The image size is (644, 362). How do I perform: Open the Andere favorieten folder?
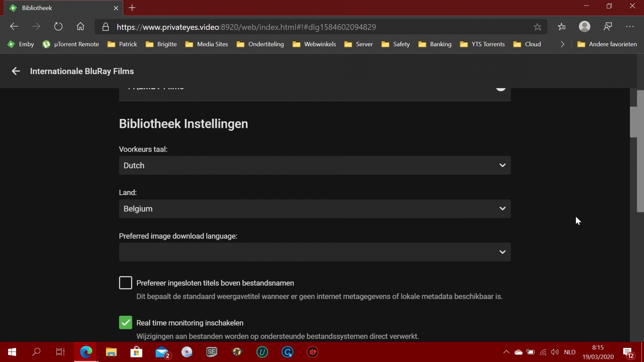tap(607, 44)
